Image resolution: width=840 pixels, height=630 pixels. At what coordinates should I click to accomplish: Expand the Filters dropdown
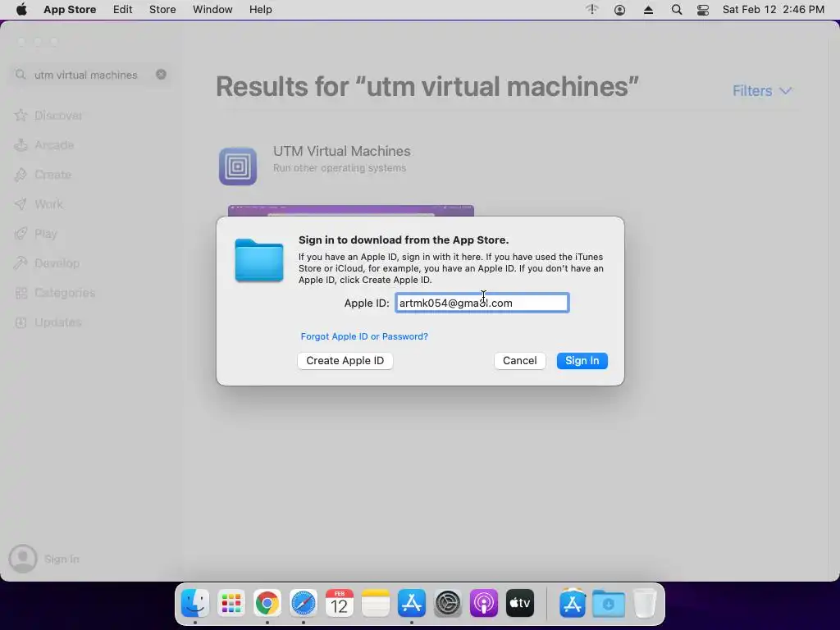click(762, 90)
